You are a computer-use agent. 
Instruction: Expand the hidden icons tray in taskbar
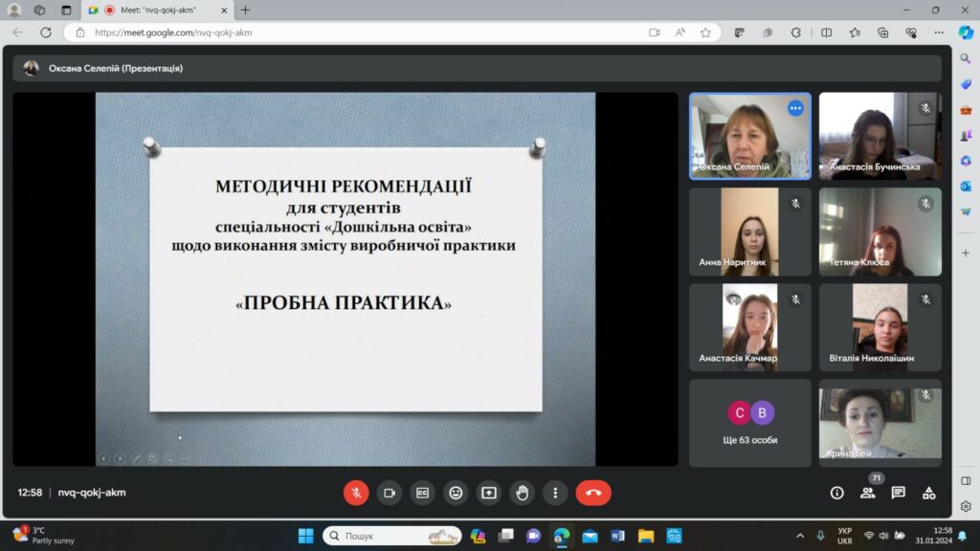(x=800, y=536)
